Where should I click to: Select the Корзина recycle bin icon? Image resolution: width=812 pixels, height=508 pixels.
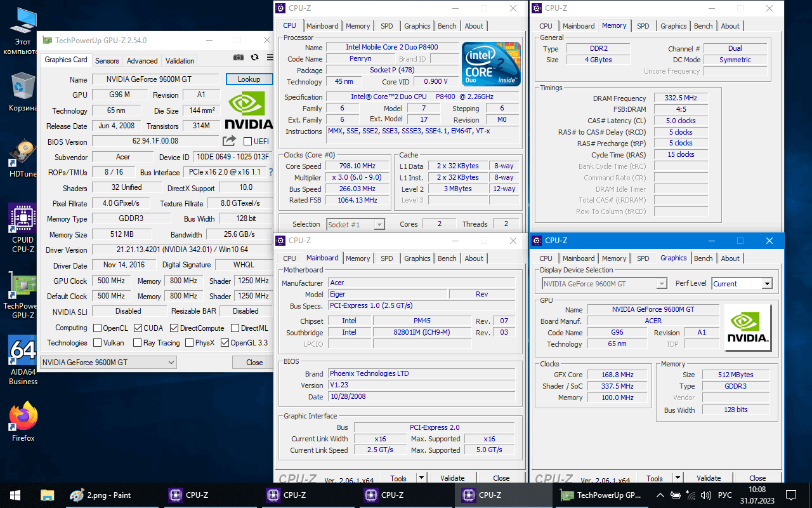22,92
